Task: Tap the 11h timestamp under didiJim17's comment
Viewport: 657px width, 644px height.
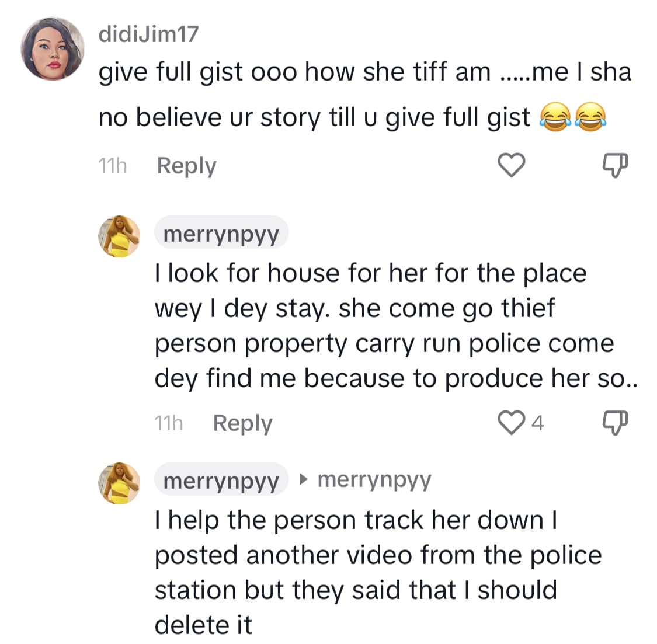Action: click(112, 166)
